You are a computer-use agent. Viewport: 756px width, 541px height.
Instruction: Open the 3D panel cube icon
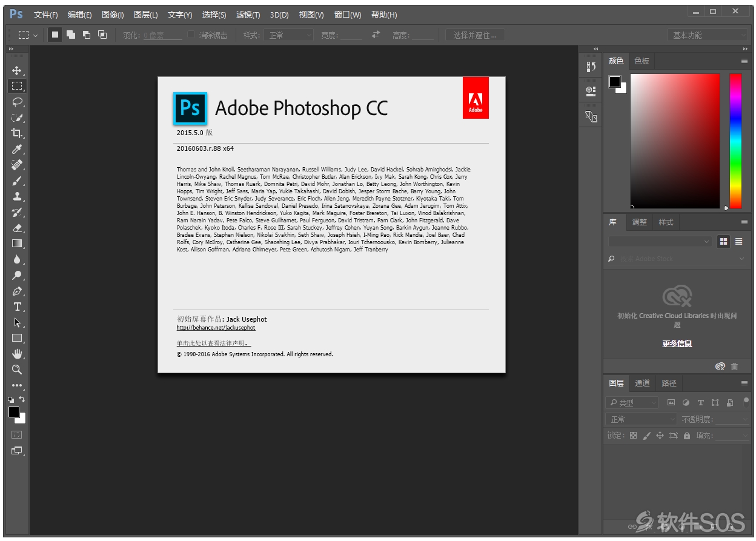tap(591, 91)
